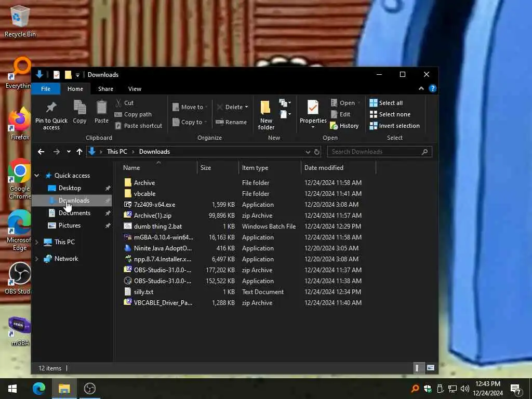Sort by the Size column header
This screenshot has height=399, width=532.
[218, 168]
